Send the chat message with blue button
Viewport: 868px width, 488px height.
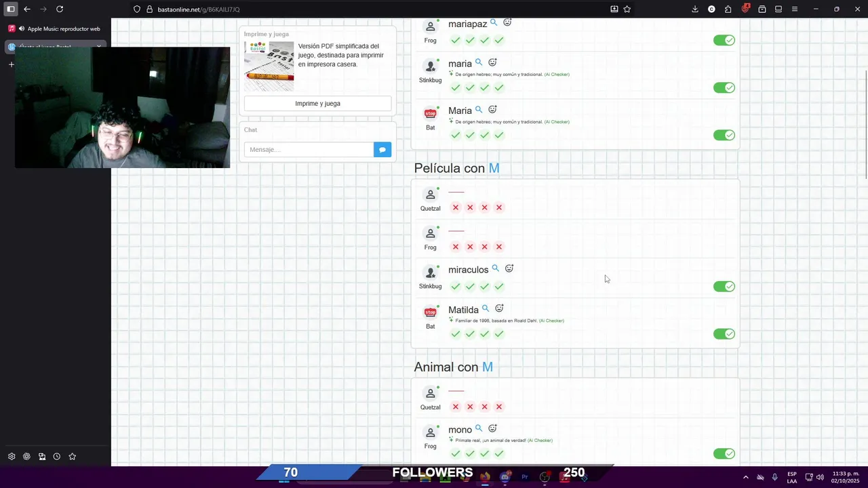(382, 150)
